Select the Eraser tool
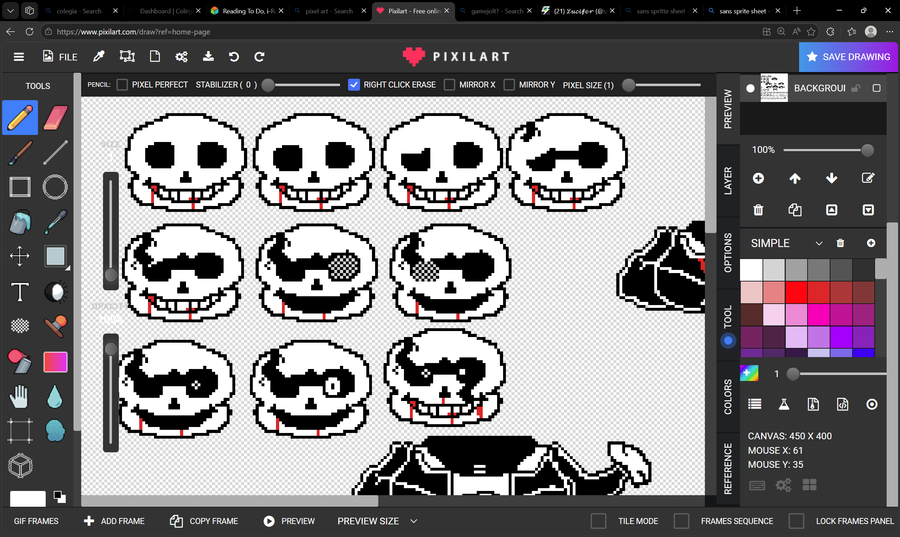 pos(55,118)
